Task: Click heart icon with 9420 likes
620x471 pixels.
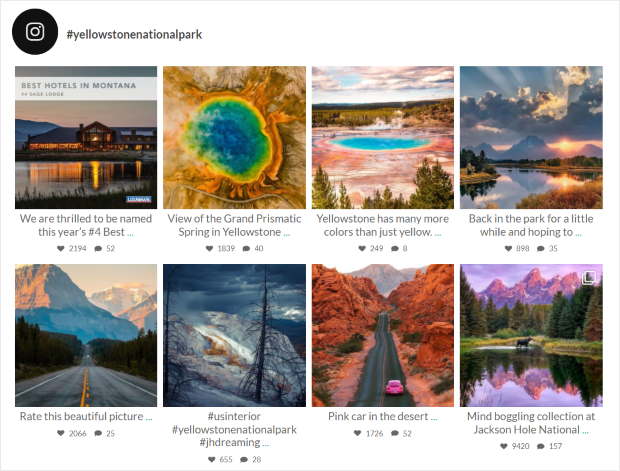Action: tap(503, 446)
